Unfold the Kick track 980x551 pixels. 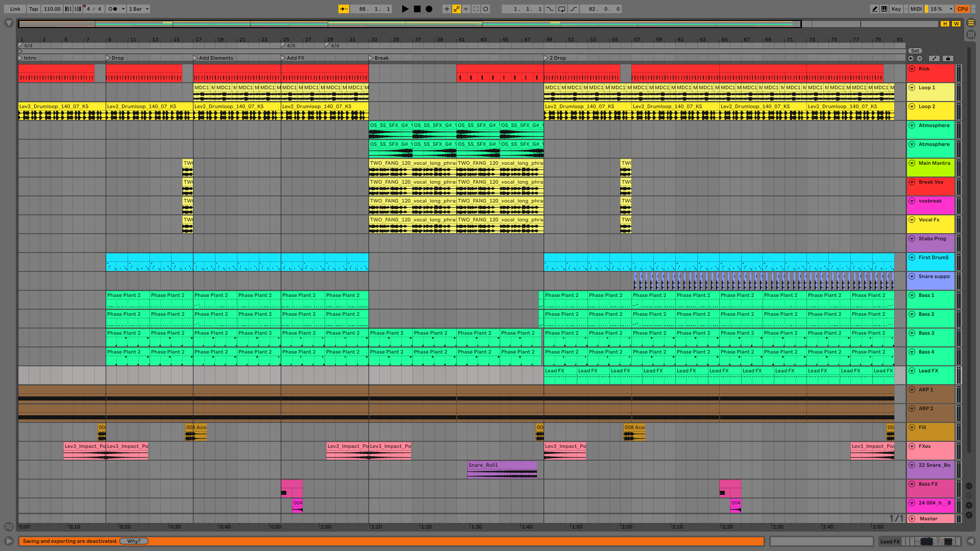(912, 69)
